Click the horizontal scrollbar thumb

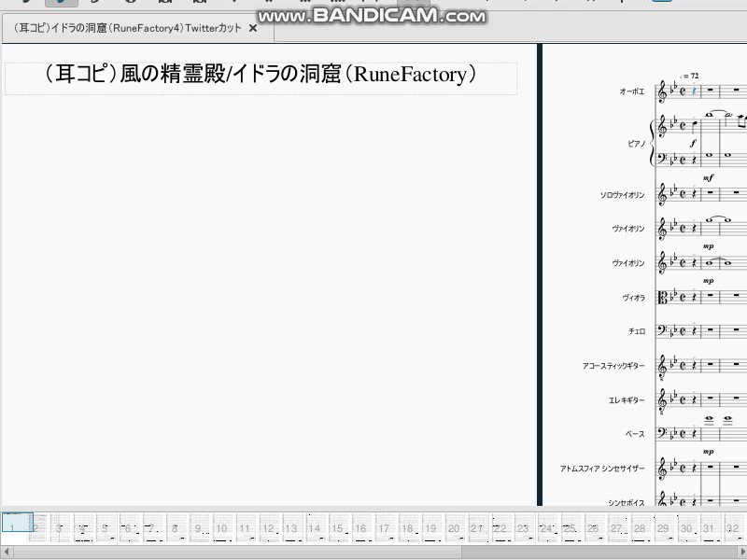click(x=237, y=552)
